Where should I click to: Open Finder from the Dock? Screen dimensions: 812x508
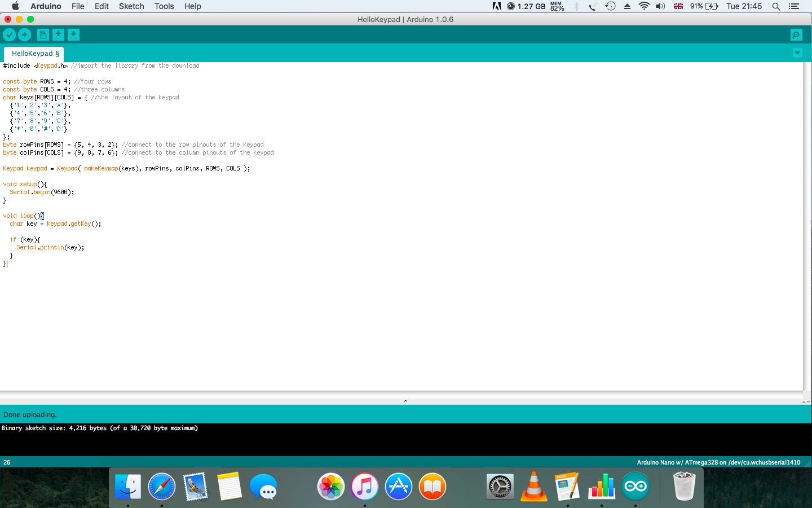(x=128, y=487)
